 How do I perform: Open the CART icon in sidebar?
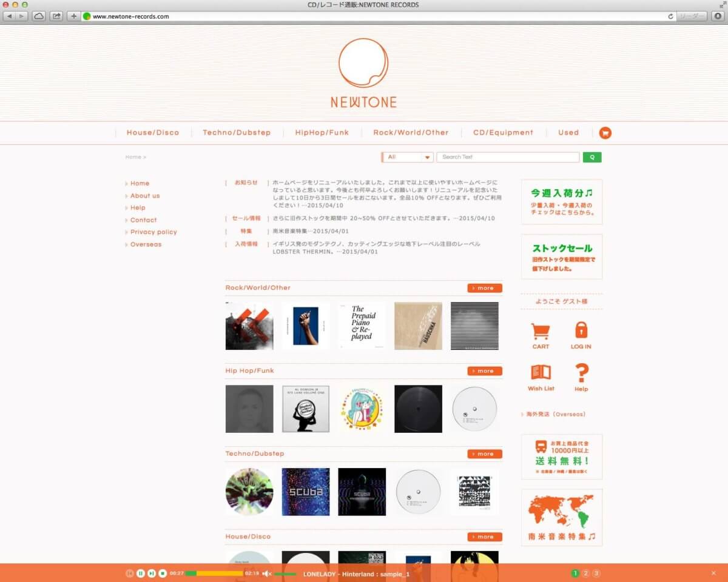(x=541, y=336)
